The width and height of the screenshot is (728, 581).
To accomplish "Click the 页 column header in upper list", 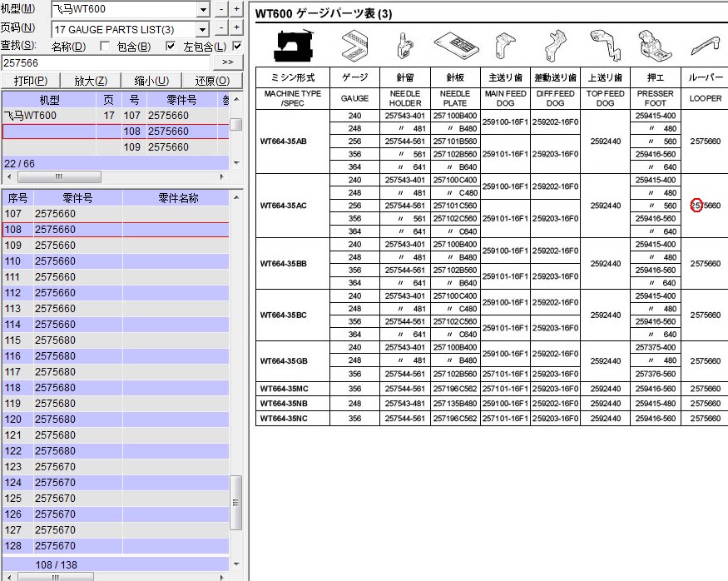I will (x=109, y=100).
